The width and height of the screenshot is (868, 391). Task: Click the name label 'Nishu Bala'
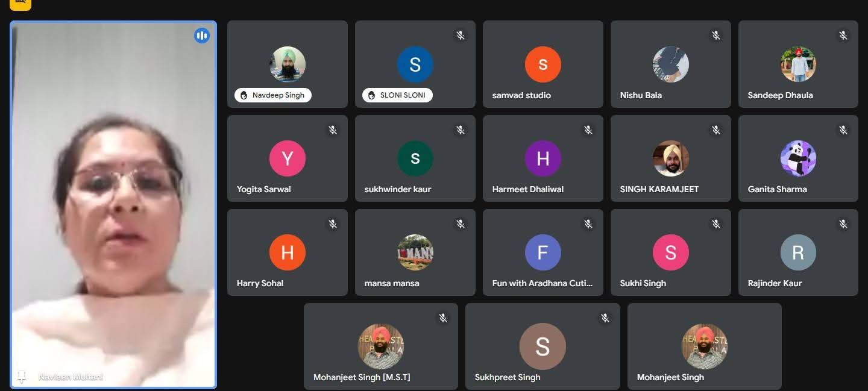pyautogui.click(x=641, y=95)
